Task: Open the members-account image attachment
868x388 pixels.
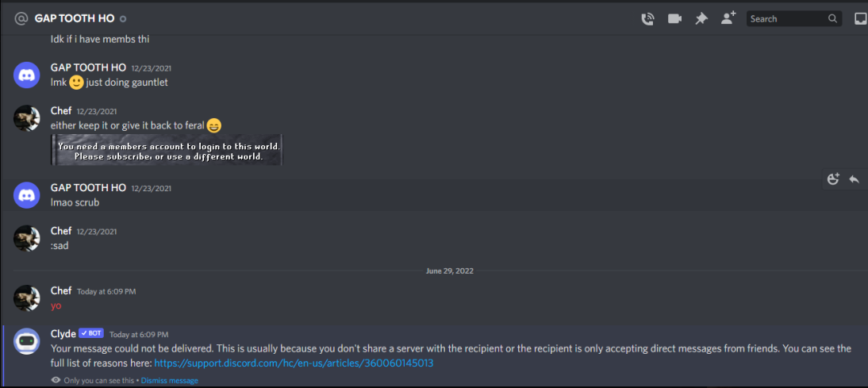Action: (167, 151)
